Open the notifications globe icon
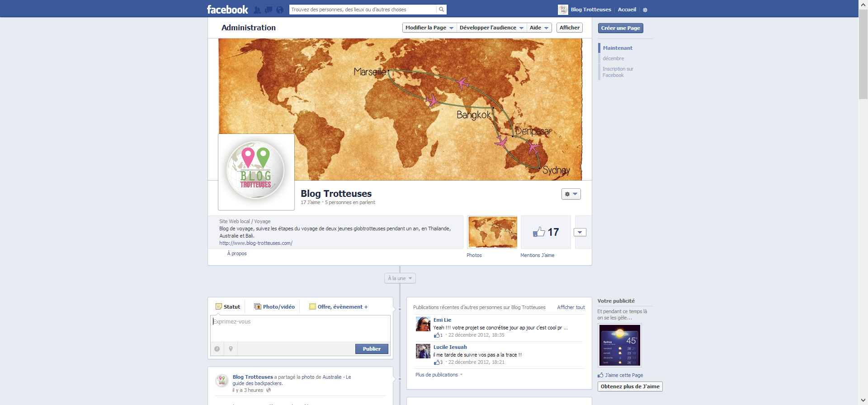This screenshot has width=868, height=405. tap(280, 10)
